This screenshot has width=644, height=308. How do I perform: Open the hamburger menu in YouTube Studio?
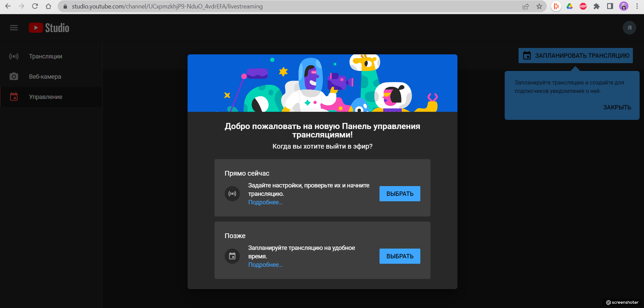pos(14,28)
